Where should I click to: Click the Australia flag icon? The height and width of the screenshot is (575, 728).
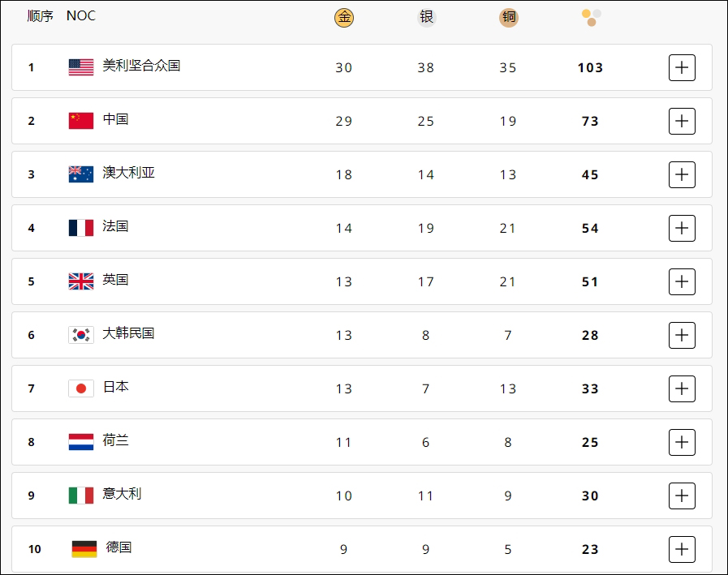[81, 174]
